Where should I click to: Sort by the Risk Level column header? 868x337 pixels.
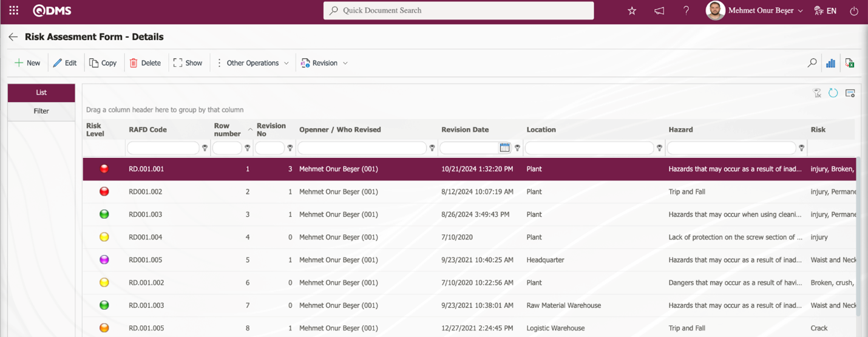[x=95, y=129]
